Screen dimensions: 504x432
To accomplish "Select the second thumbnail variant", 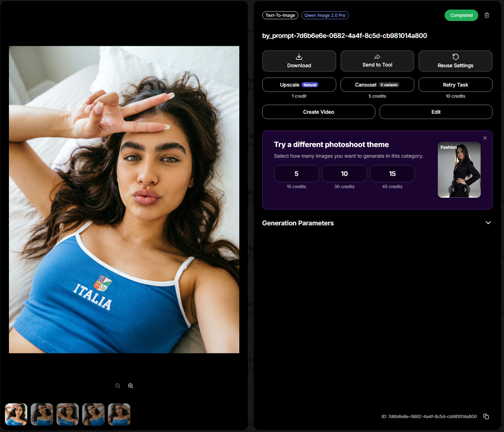I will tap(42, 414).
